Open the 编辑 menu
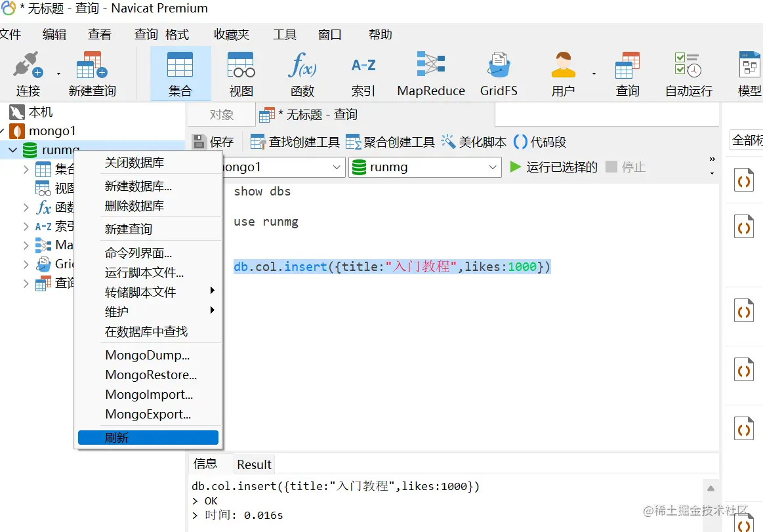The height and width of the screenshot is (532, 763). [54, 35]
